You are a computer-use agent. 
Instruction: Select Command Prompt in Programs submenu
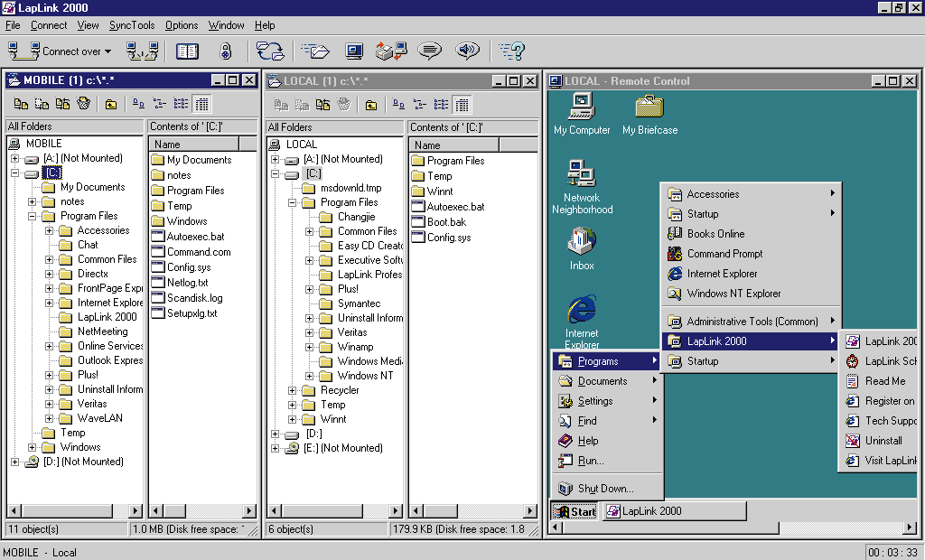point(750,254)
